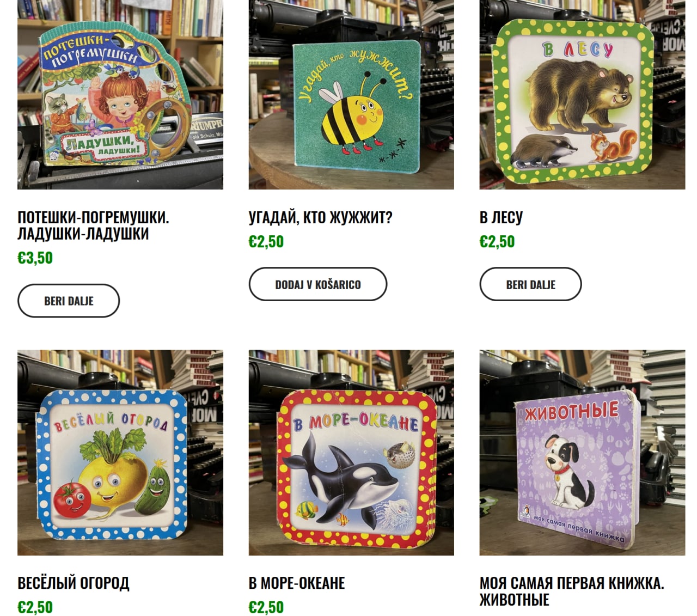697x616 pixels.
Task: Open the Весёлый огород vegetable book image
Action: 120,453
